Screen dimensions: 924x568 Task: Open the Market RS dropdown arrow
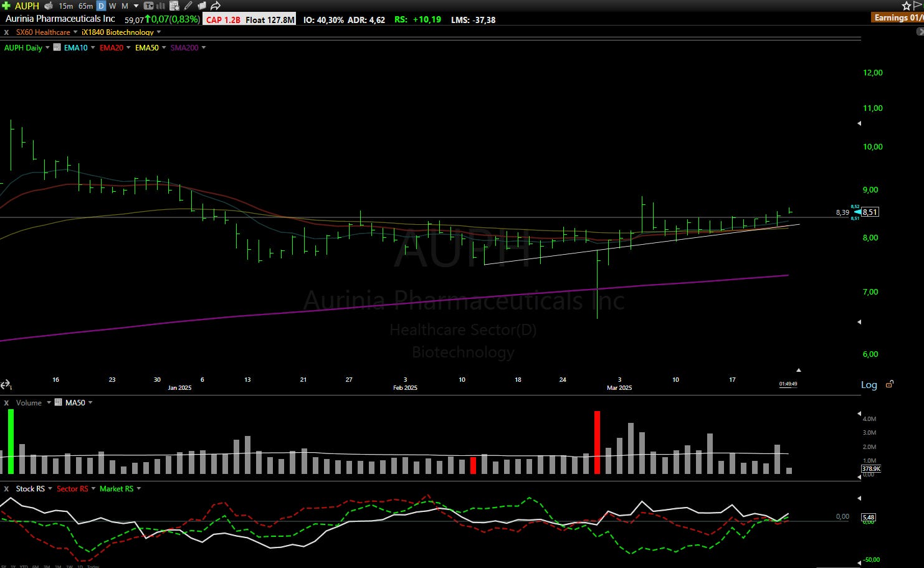pyautogui.click(x=139, y=488)
